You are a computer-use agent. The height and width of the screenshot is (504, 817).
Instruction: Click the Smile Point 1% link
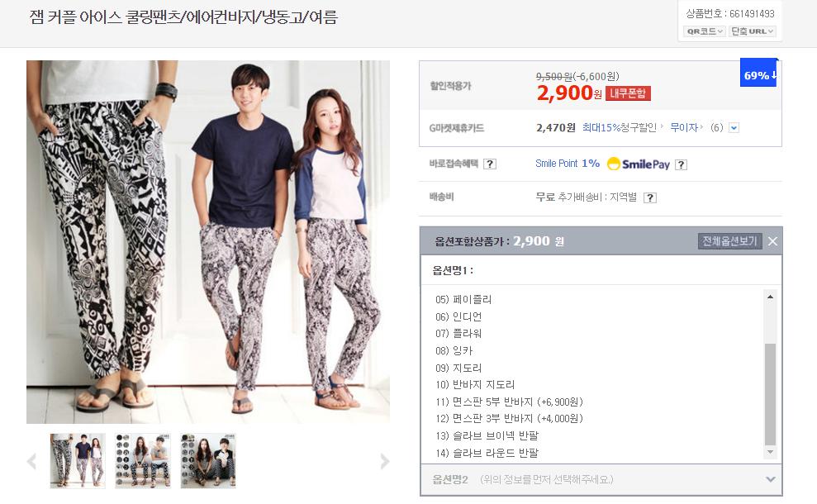568,164
